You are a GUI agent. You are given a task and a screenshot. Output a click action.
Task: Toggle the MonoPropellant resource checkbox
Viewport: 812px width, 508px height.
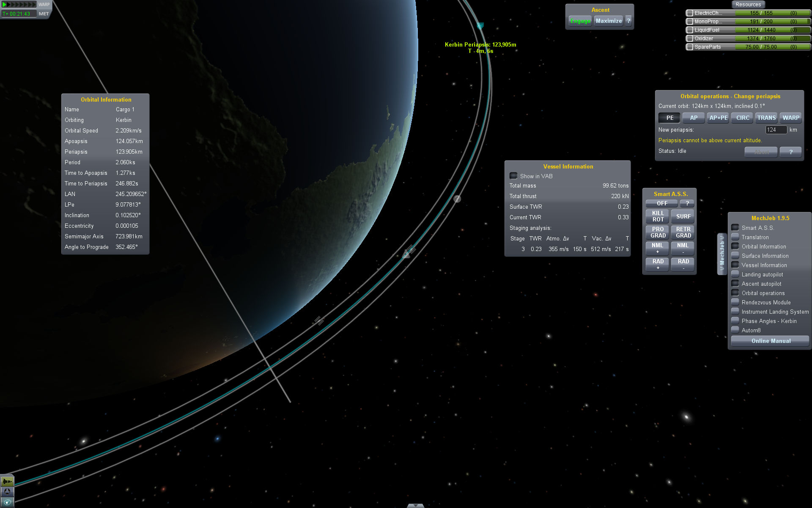pyautogui.click(x=690, y=22)
